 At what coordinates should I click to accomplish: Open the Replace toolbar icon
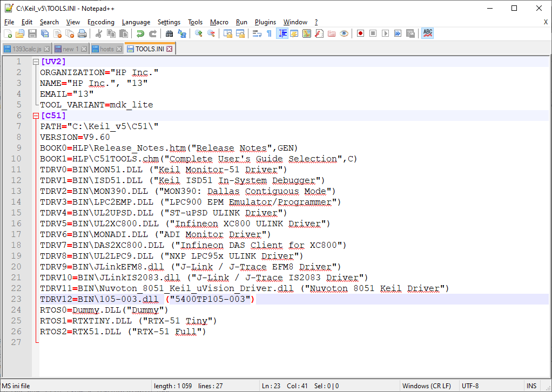[x=181, y=33]
